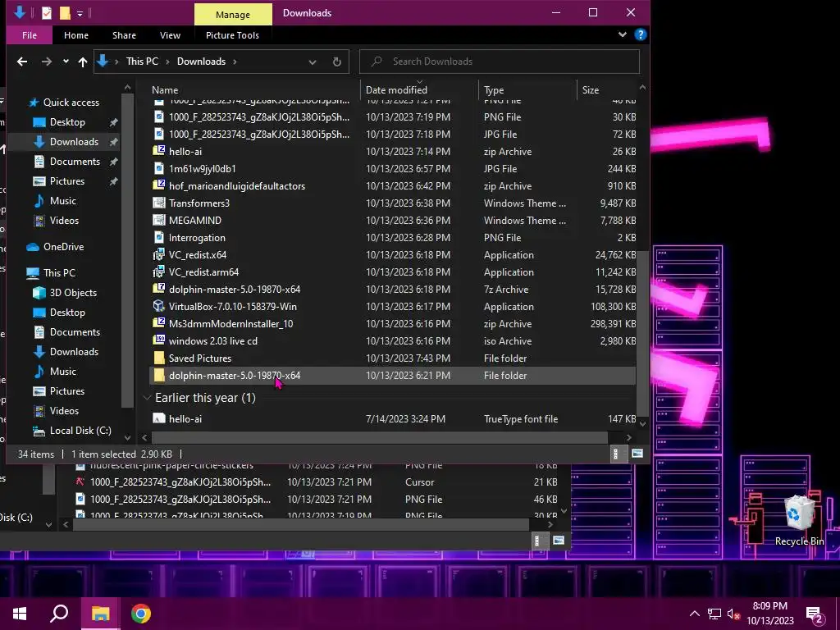Open the address bar history dropdown
840x630 pixels.
point(313,62)
